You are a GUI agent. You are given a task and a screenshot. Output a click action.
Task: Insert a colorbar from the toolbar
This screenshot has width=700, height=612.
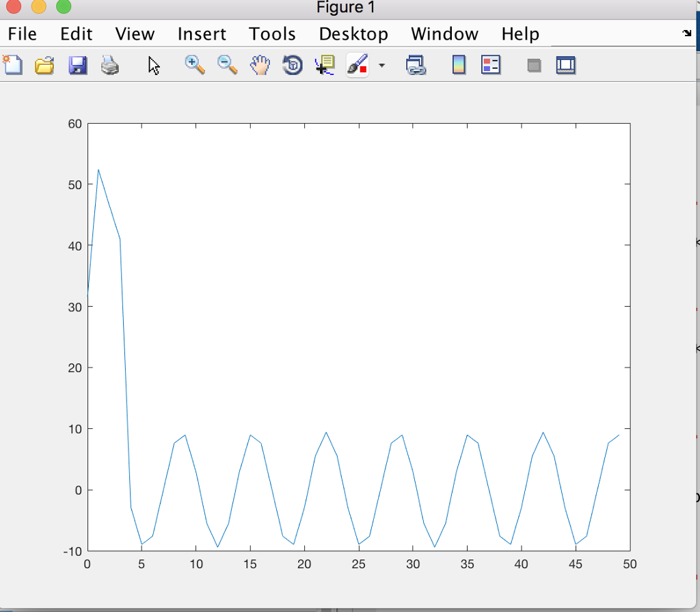tap(459, 66)
